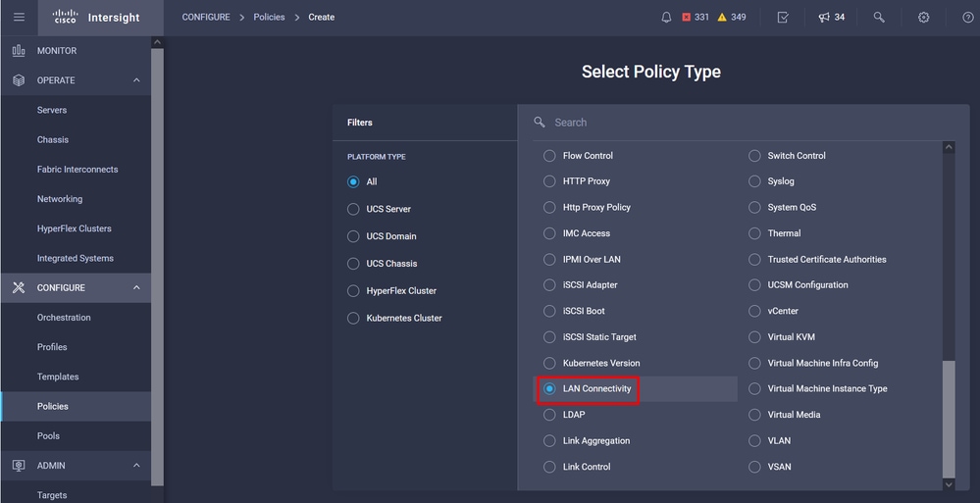Focus the policy Search field
The height and width of the screenshot is (503, 980).
[744, 123]
